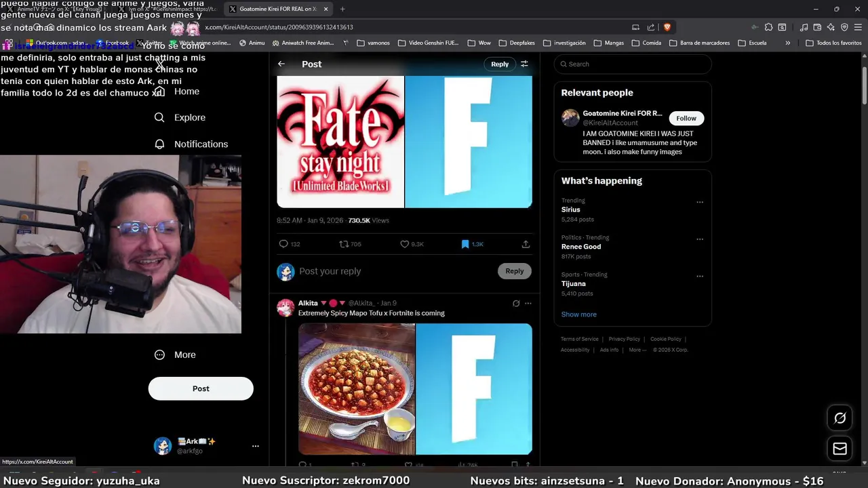Click the Ark profile avatar in sidebar

coord(163,446)
